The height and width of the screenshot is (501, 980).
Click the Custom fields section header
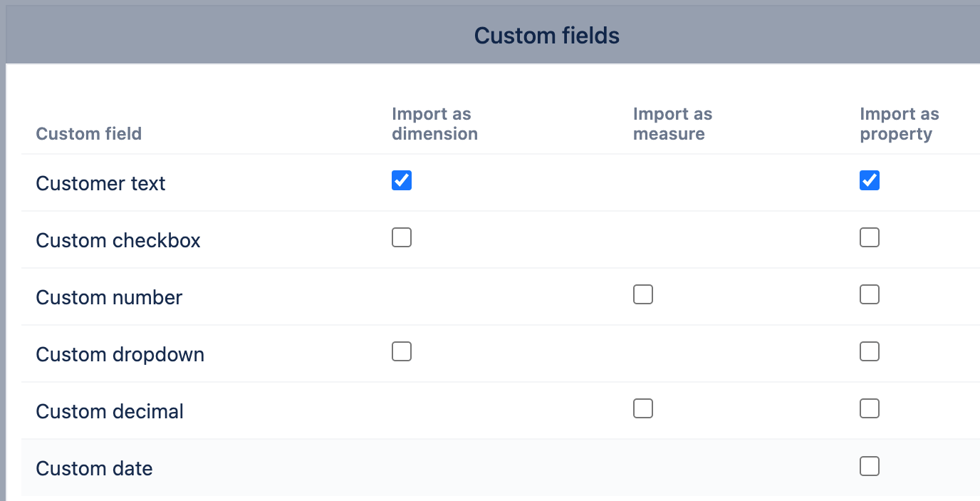tap(546, 36)
